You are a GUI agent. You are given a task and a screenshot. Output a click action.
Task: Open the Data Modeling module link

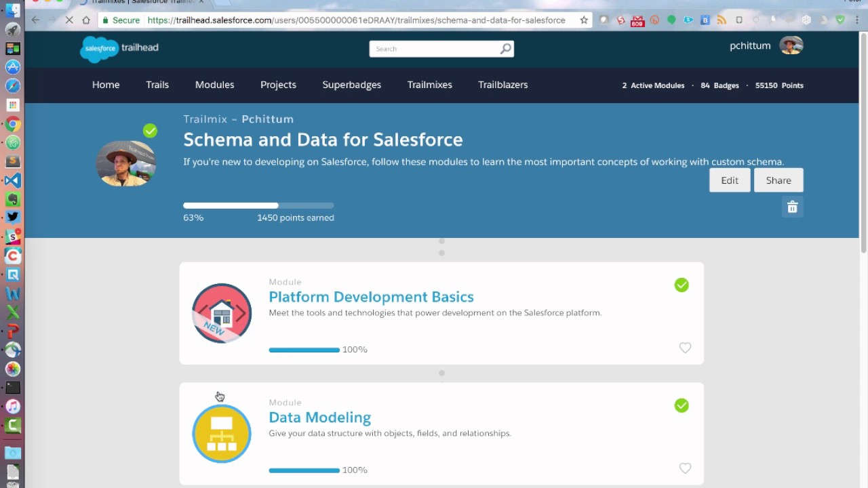pyautogui.click(x=319, y=418)
